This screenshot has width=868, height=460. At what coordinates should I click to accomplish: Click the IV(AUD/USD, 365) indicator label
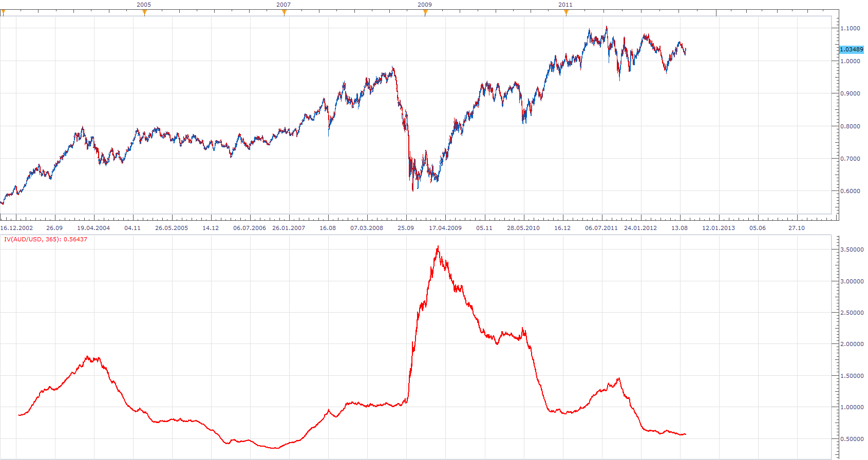(46, 239)
